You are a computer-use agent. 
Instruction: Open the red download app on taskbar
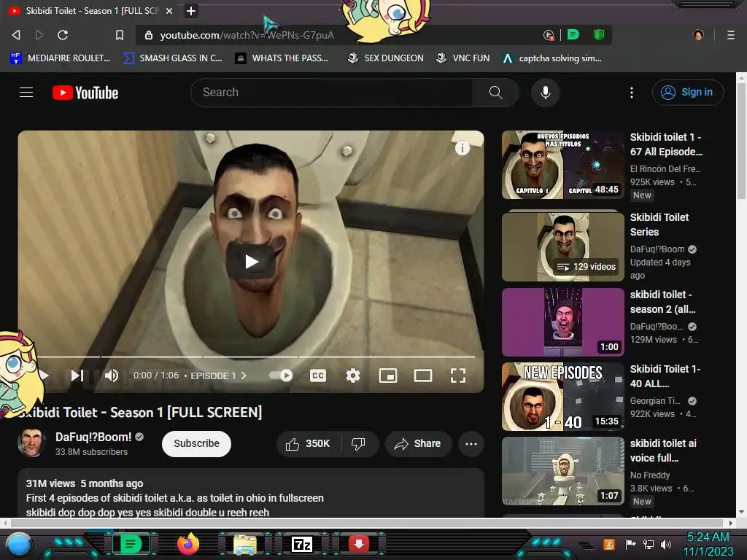point(359,543)
